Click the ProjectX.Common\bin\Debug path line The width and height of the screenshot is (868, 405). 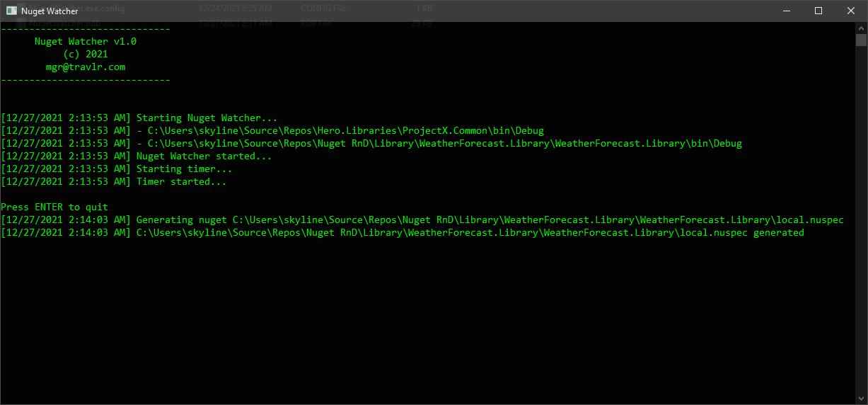[x=272, y=131]
